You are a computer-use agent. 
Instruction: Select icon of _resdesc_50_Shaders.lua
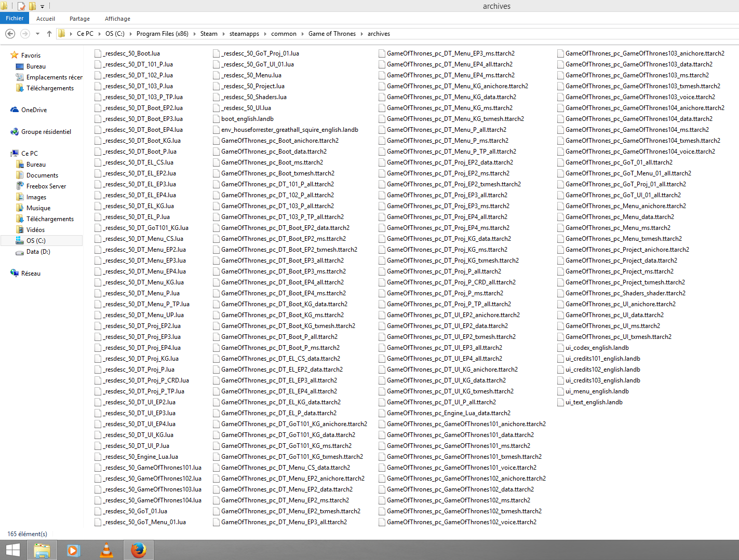(217, 97)
